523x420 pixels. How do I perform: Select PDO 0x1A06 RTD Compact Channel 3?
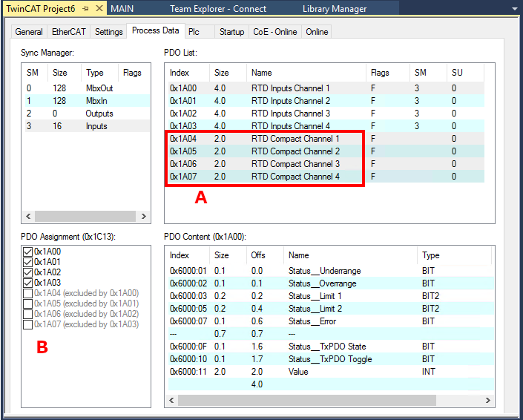(326, 164)
